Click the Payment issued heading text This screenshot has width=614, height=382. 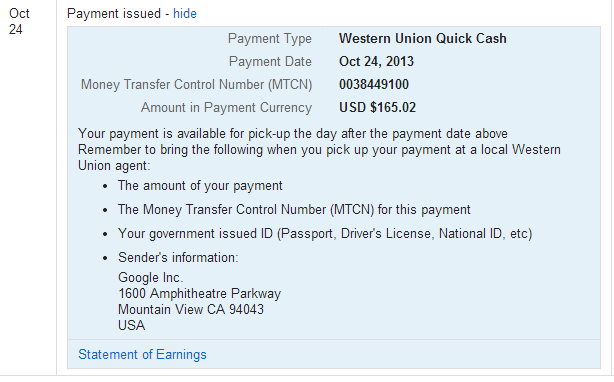114,14
